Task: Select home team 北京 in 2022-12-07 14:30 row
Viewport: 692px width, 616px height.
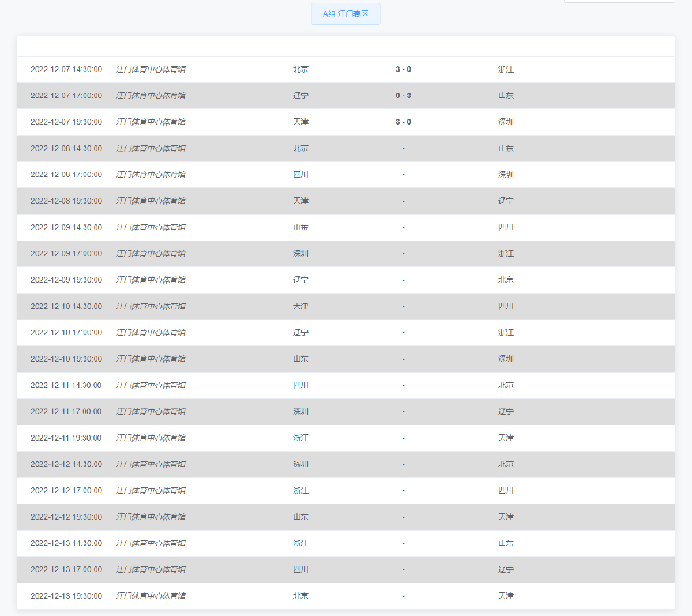Action: click(300, 69)
